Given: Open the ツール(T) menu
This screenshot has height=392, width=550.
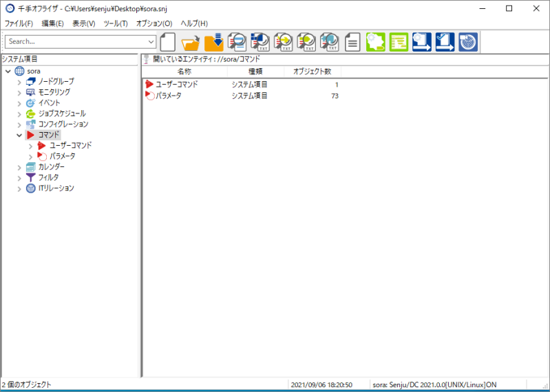Looking at the screenshot, I should [116, 23].
